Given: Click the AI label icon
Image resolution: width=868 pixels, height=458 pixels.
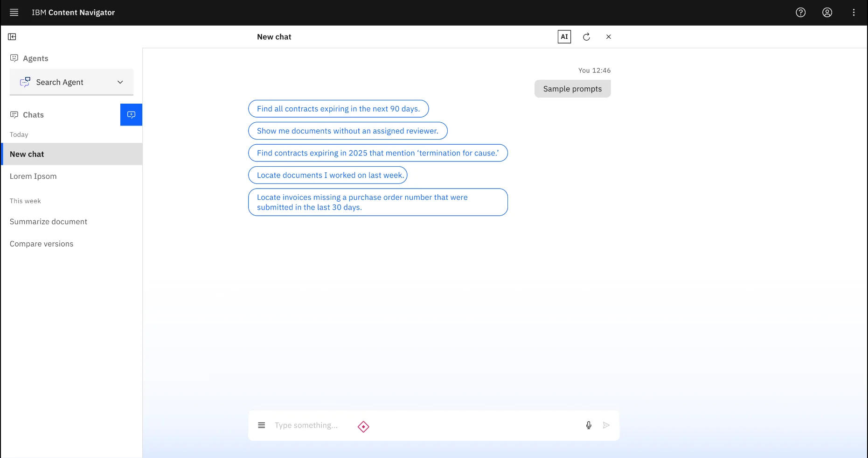Looking at the screenshot, I should click(564, 37).
